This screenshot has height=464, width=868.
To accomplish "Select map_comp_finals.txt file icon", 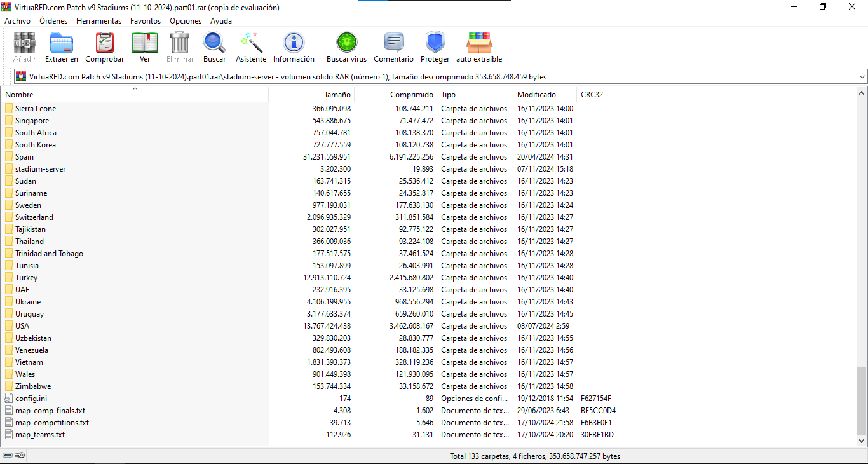I will (9, 411).
